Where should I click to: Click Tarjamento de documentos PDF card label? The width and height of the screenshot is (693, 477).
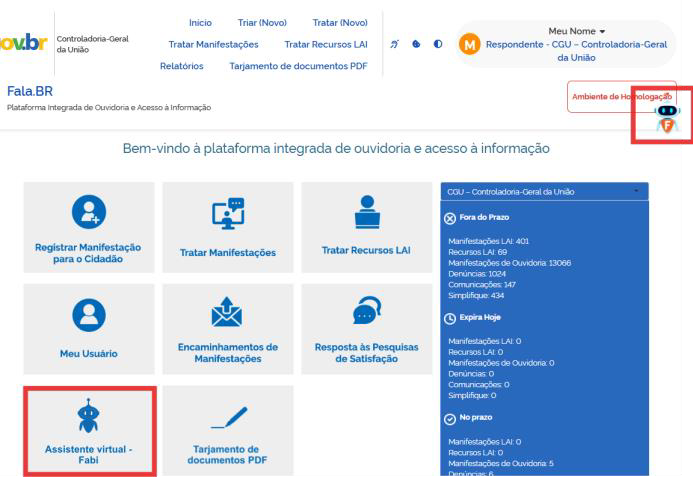pos(227,454)
